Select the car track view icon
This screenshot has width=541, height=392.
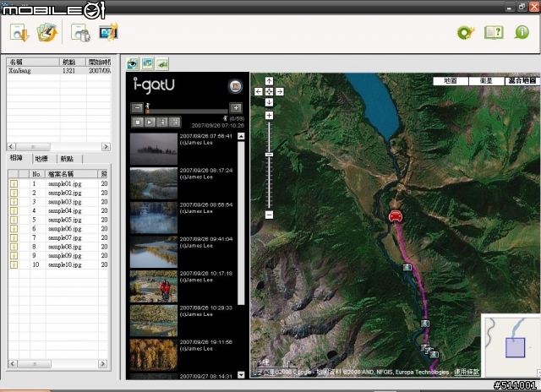click(162, 63)
